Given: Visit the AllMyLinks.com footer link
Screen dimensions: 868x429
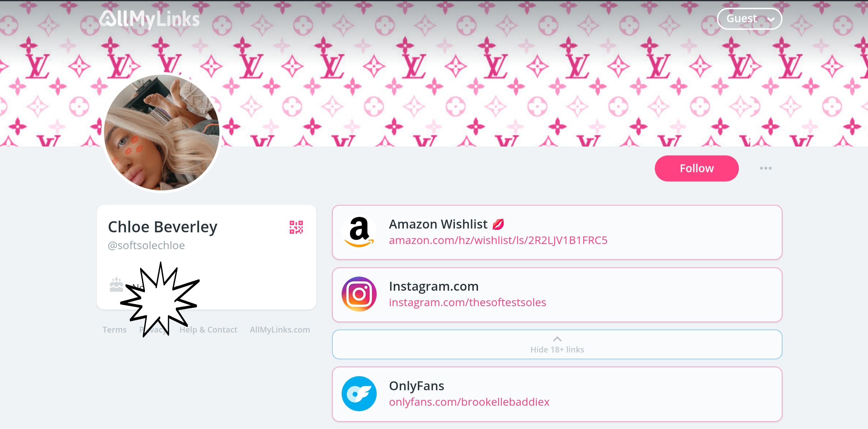Looking at the screenshot, I should pyautogui.click(x=280, y=330).
